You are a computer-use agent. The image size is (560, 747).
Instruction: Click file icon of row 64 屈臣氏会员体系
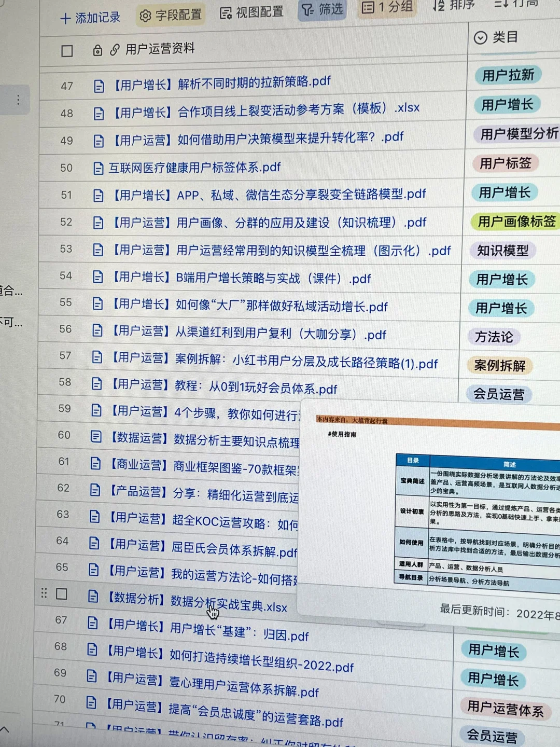click(94, 543)
